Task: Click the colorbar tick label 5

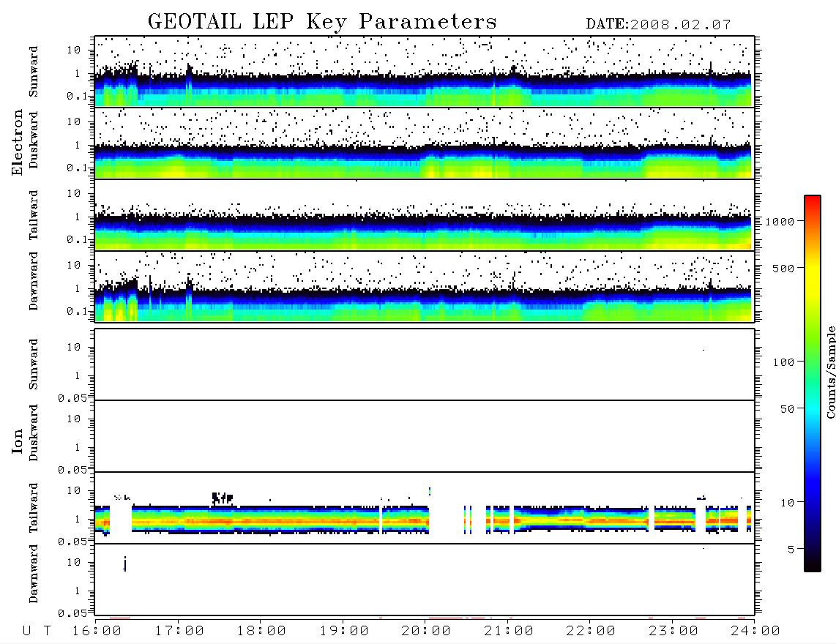Action: pos(791,550)
